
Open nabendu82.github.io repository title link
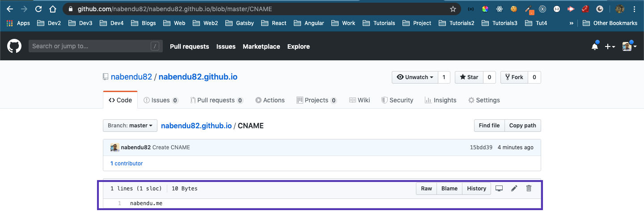[198, 77]
